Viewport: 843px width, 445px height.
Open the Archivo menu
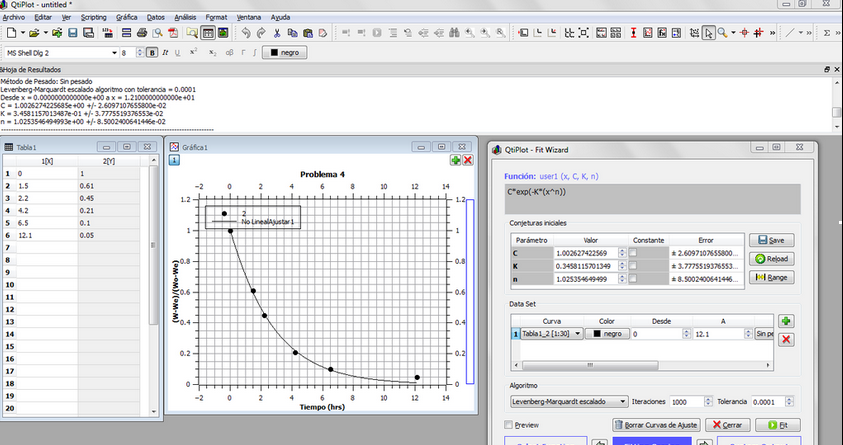pyautogui.click(x=13, y=17)
